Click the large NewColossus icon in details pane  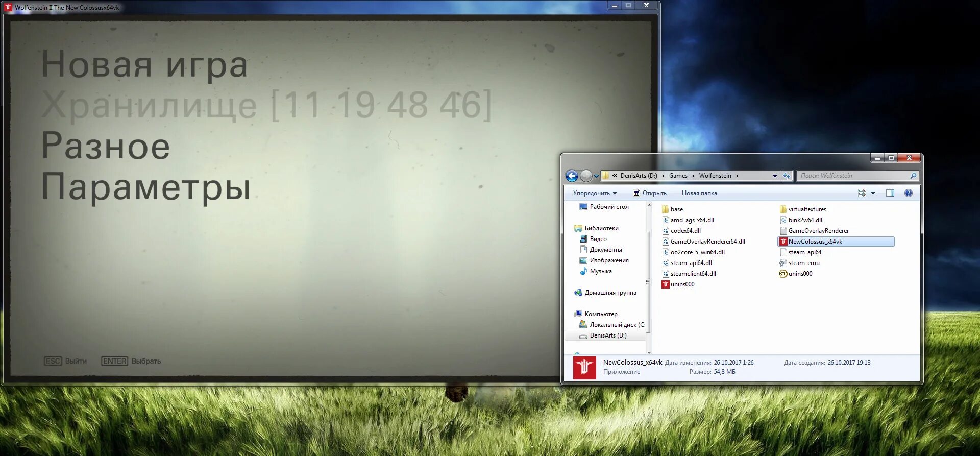(584, 368)
